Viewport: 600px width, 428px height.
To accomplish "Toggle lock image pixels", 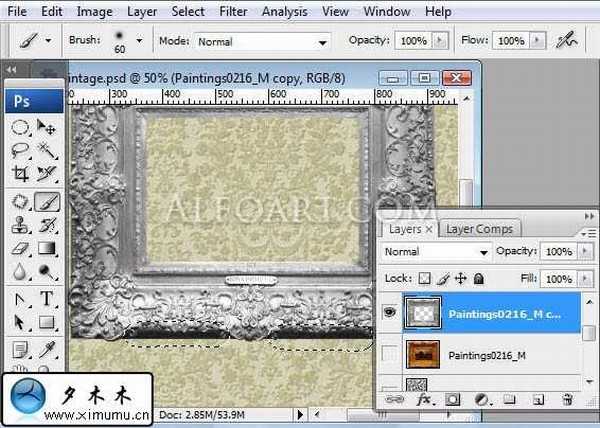I will 443,278.
